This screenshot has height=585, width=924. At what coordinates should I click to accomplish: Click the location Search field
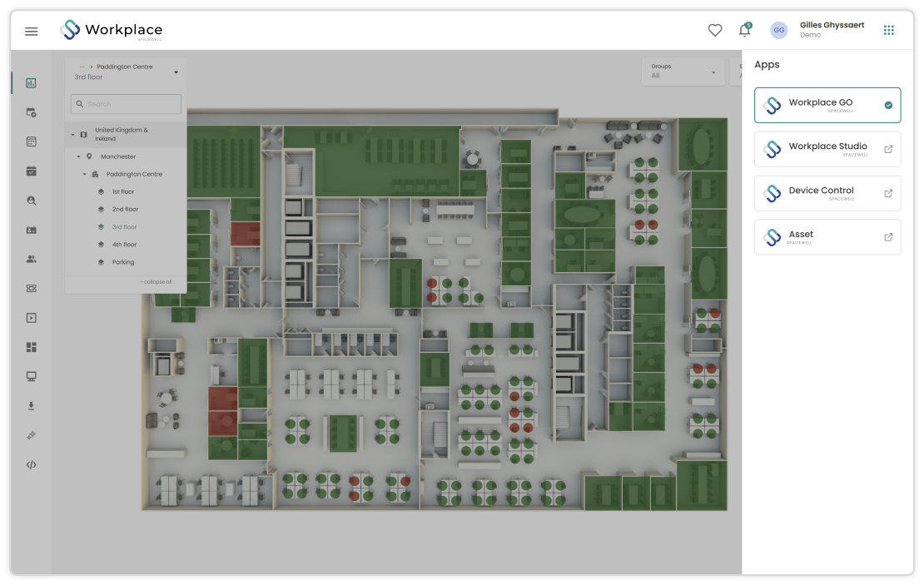(126, 104)
